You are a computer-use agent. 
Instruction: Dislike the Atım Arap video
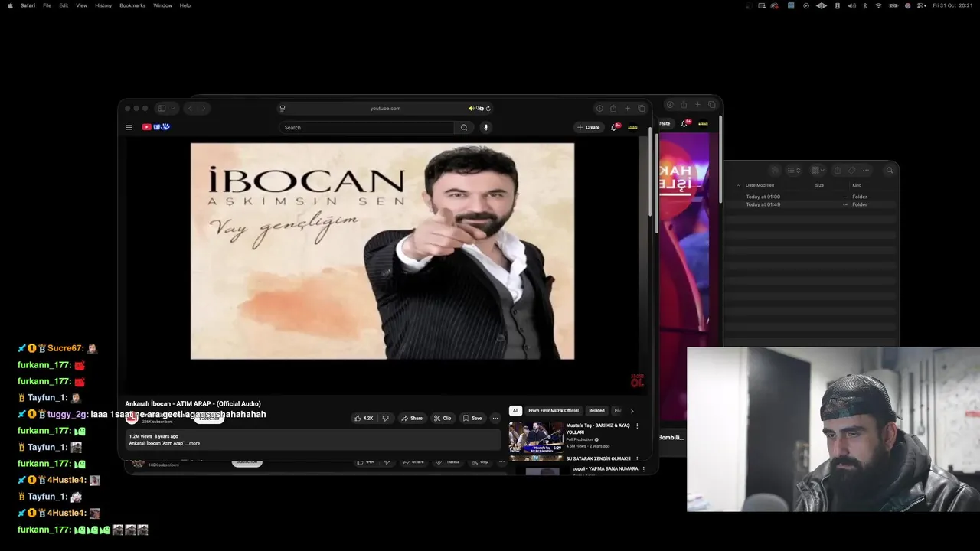[x=385, y=419]
